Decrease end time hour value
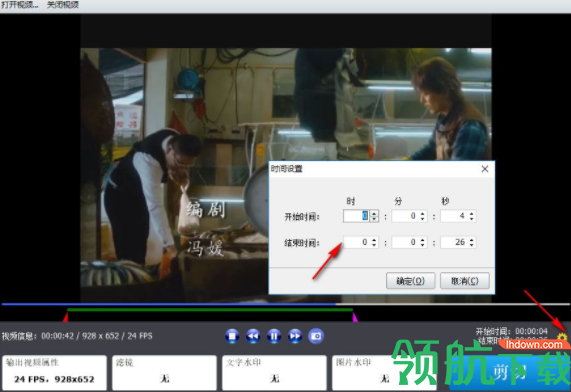Image resolution: width=571 pixels, height=392 pixels. pyautogui.click(x=374, y=245)
